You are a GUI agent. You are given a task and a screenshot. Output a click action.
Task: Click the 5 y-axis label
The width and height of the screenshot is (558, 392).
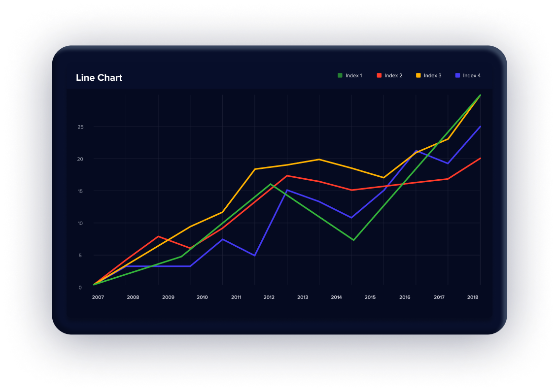pyautogui.click(x=80, y=256)
